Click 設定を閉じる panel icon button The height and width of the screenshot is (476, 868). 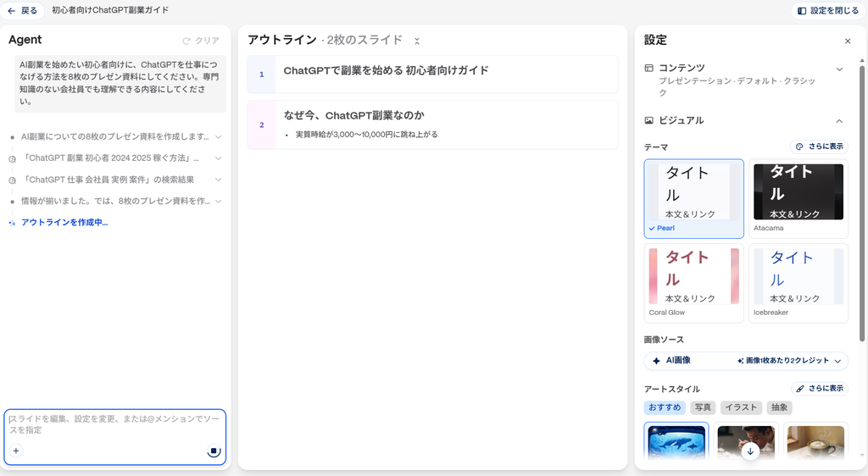coord(828,10)
